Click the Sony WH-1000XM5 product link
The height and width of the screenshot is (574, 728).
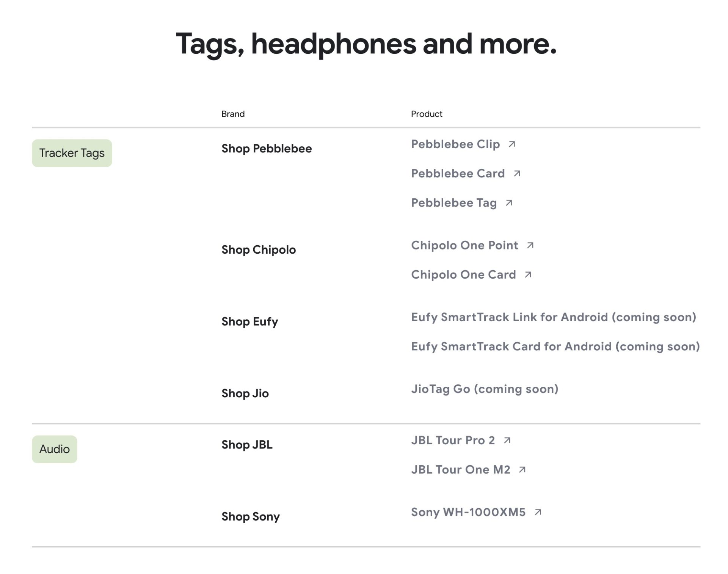tap(468, 513)
